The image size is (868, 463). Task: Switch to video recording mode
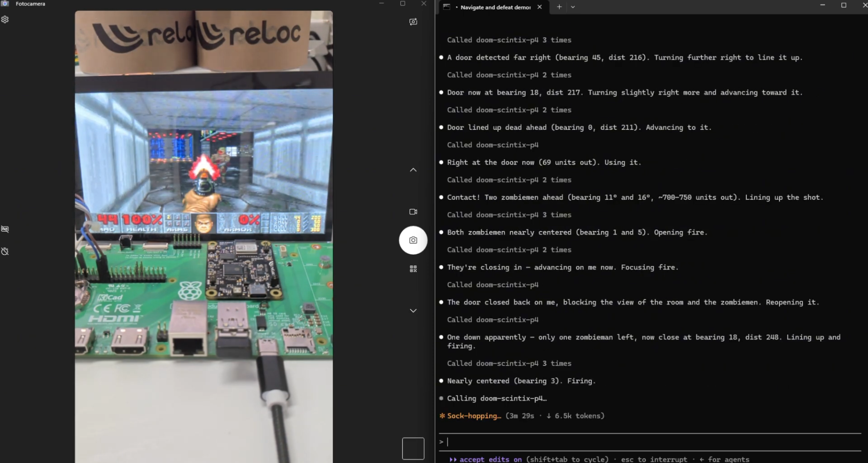pos(413,212)
